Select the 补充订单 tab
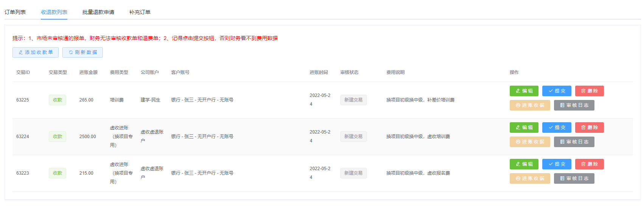Image resolution: width=644 pixels, height=206 pixels. (140, 12)
